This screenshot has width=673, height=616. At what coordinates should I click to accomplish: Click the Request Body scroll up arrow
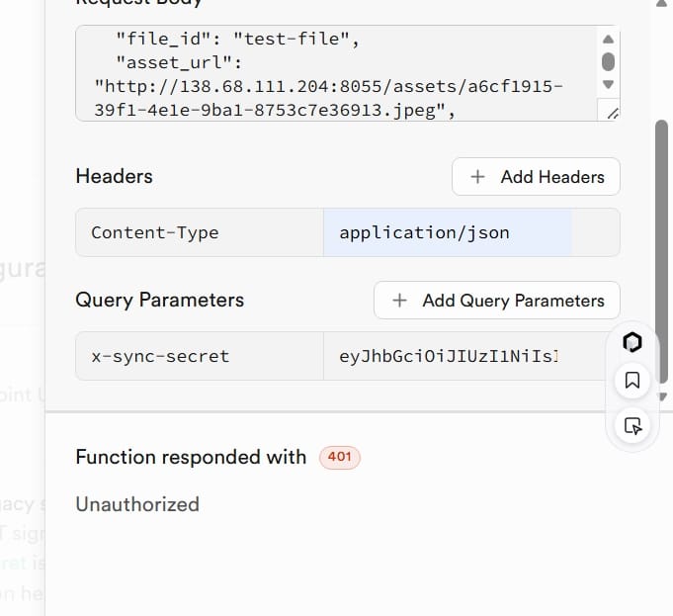click(x=609, y=38)
